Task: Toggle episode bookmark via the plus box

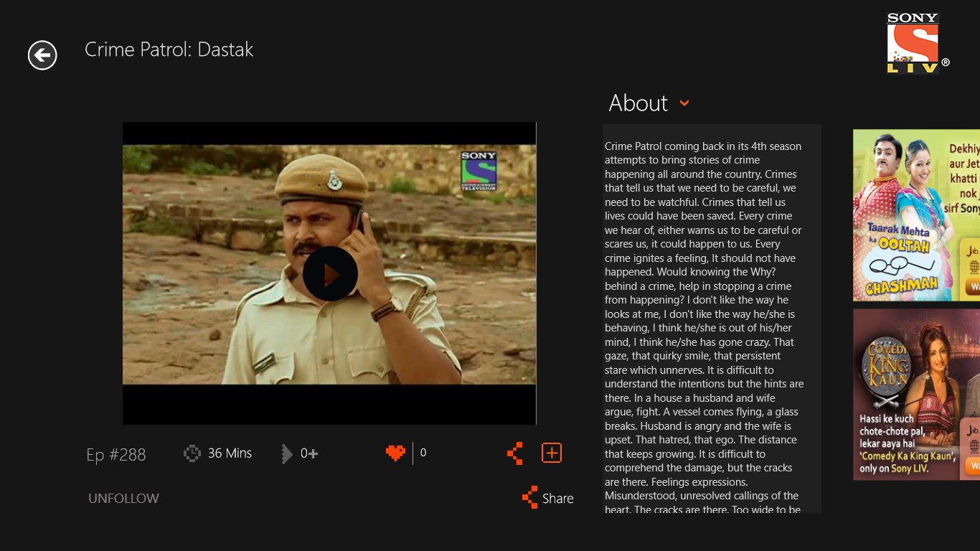Action: click(552, 453)
